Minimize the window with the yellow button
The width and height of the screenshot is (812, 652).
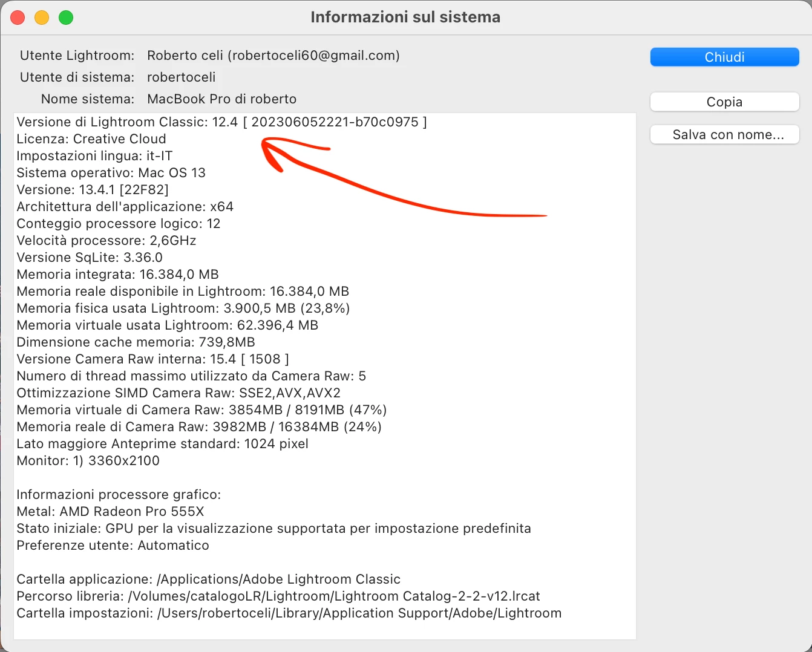coord(42,18)
